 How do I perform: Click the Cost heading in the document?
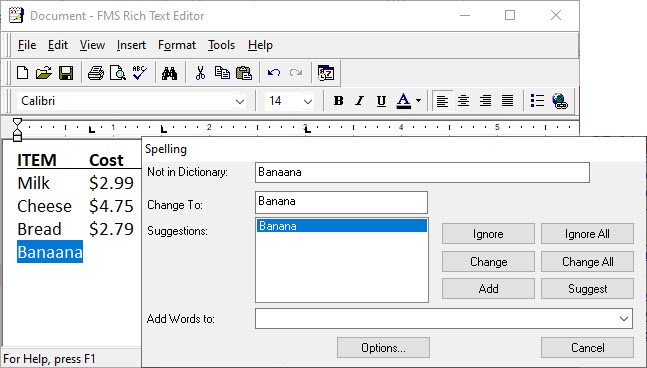pos(106,160)
